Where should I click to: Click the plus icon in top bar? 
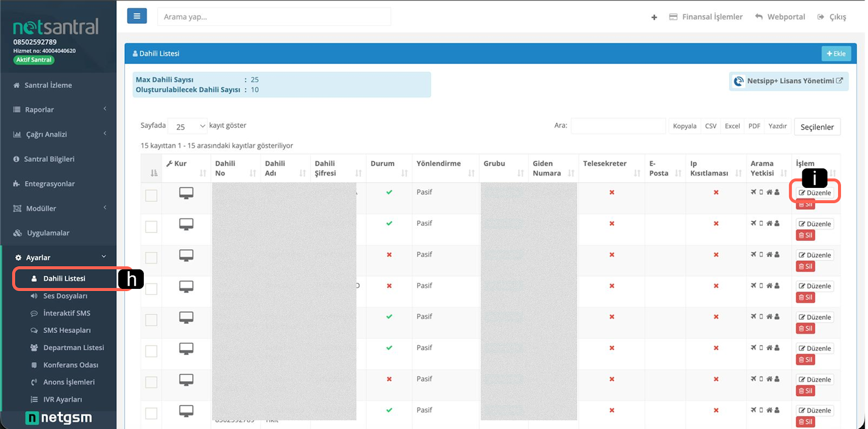[654, 17]
